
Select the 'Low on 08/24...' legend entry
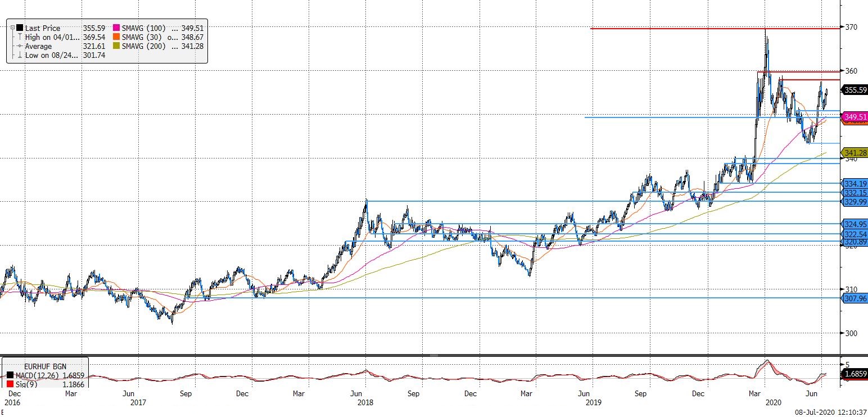[52, 55]
